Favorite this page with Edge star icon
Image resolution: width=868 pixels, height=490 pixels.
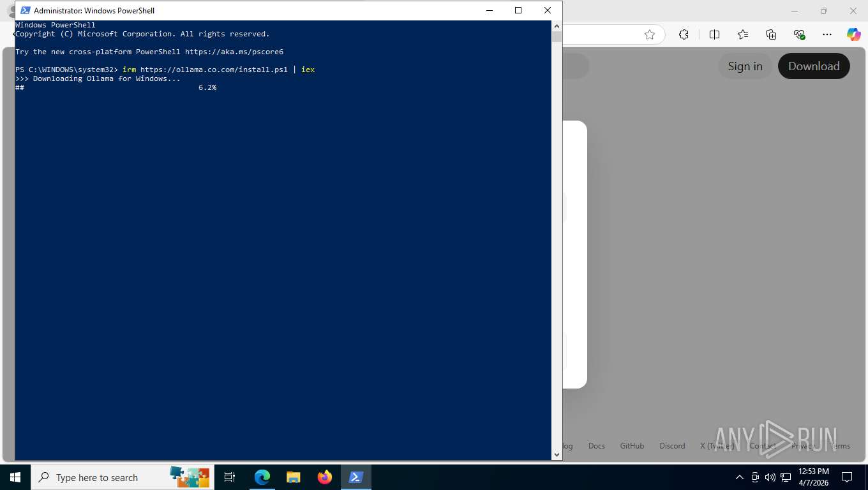[650, 34]
